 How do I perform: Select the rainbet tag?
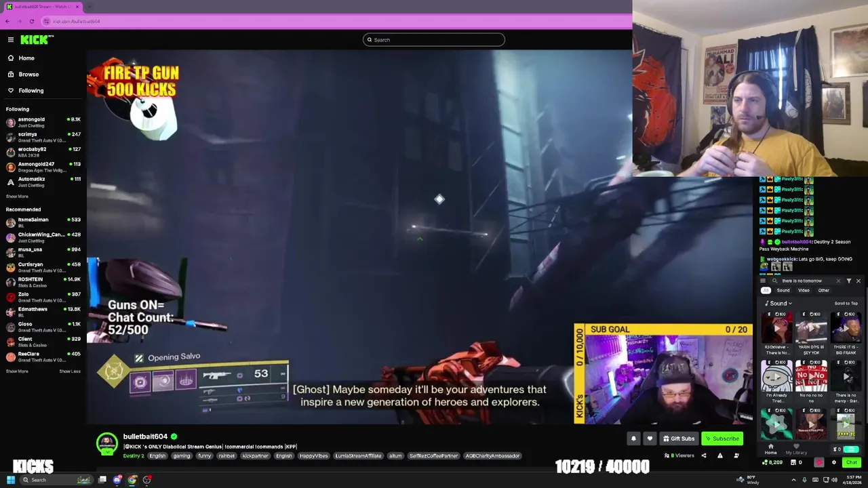click(x=226, y=456)
